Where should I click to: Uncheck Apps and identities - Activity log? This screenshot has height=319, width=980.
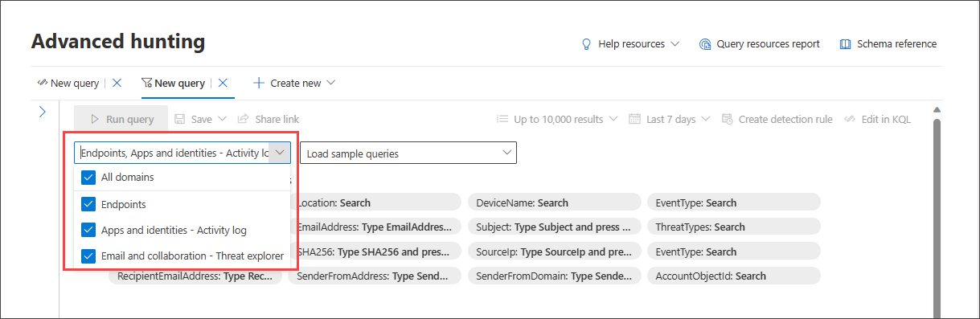(x=88, y=230)
